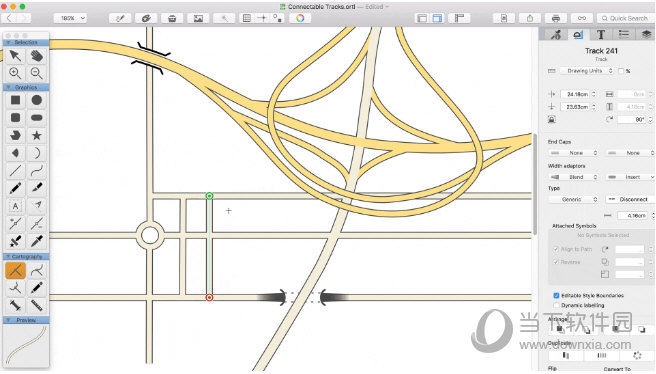Click the rotation angle 90° field
656x374 pixels.
(632, 119)
